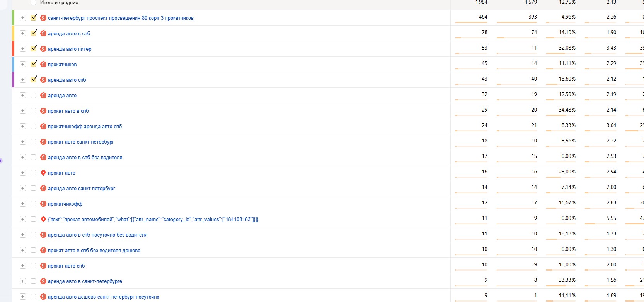
Task: Click red color marker of 'аренда авто питер'
Action: click(x=13, y=48)
